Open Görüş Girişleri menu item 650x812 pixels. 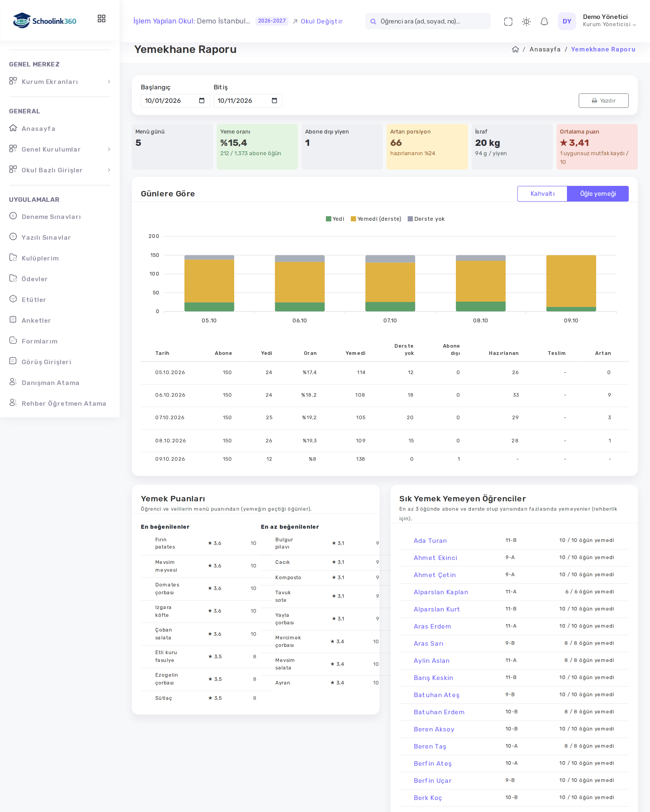46,362
